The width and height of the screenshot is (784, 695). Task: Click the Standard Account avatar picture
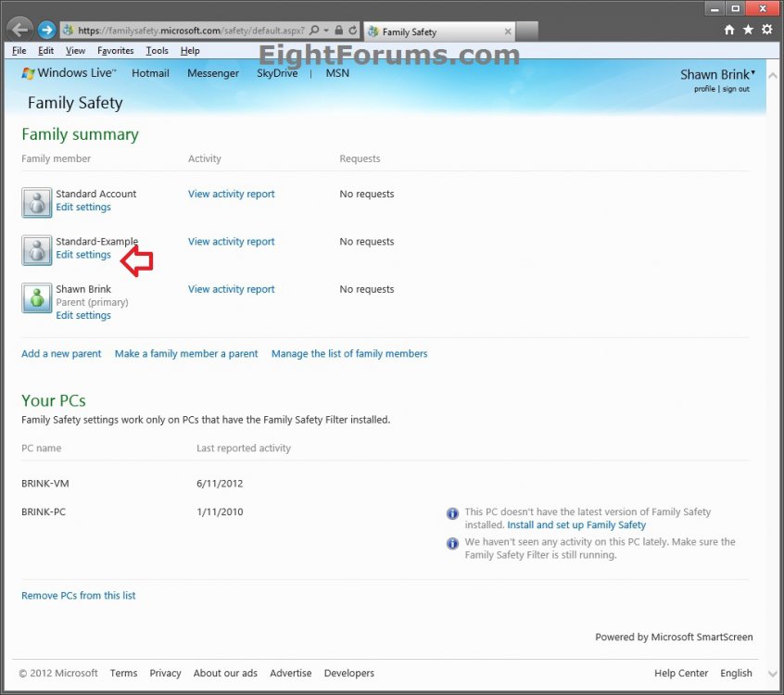(36, 201)
